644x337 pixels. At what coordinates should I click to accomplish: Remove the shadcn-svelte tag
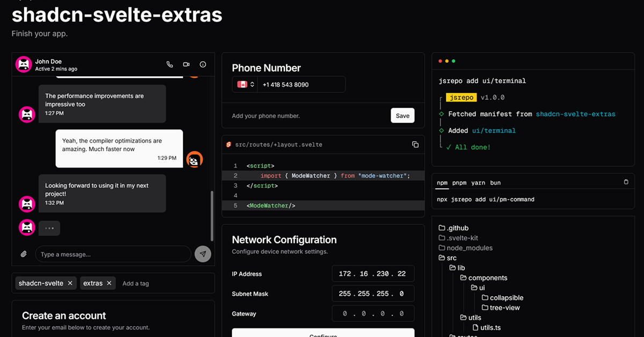70,283
